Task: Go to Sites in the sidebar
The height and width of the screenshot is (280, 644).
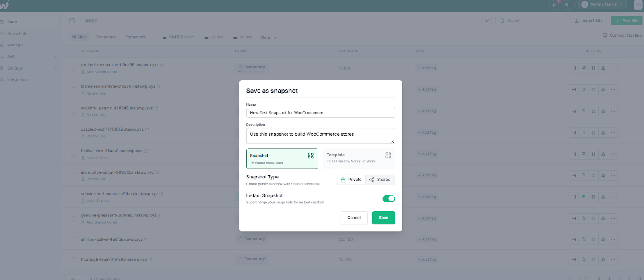Action: (30, 22)
